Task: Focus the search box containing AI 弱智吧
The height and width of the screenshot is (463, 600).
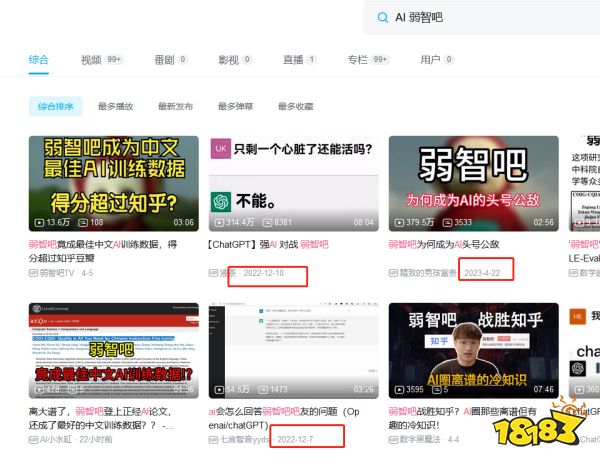Action: pos(482,17)
